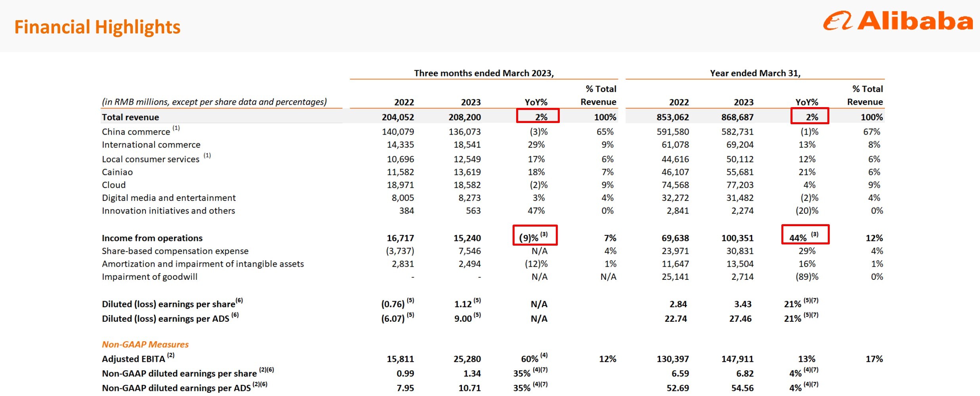Click goodwill impairment YoY (89)%
980x396 pixels.
[x=807, y=277]
